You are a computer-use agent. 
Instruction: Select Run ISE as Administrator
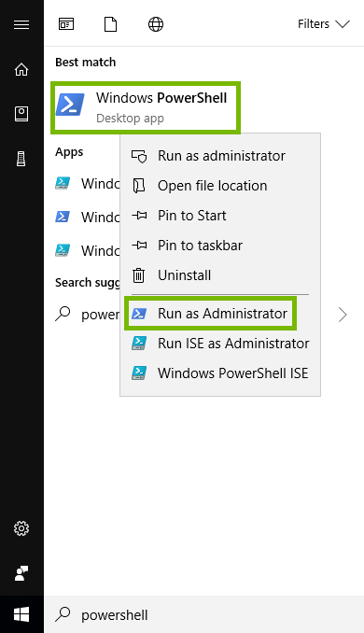[220, 344]
